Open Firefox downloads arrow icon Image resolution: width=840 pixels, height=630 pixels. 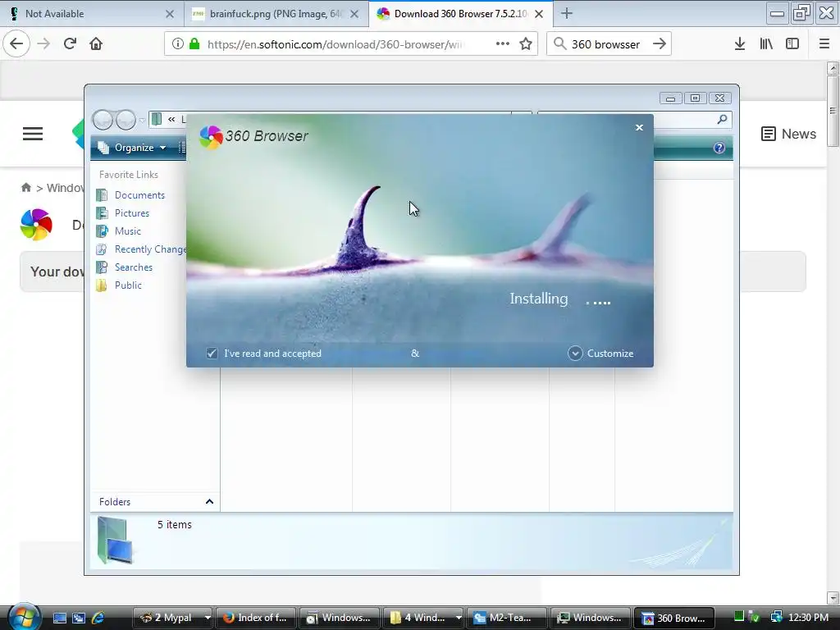point(740,44)
